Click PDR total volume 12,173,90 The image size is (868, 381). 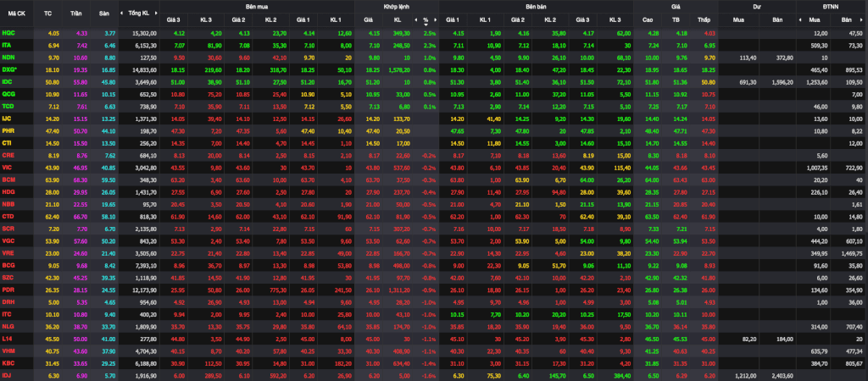(x=145, y=290)
